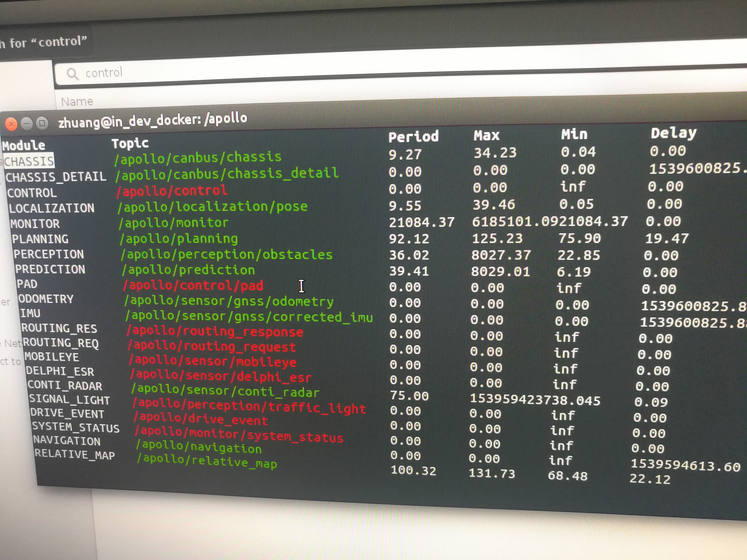Click the 92.12 period value for PLANNING

tap(409, 239)
